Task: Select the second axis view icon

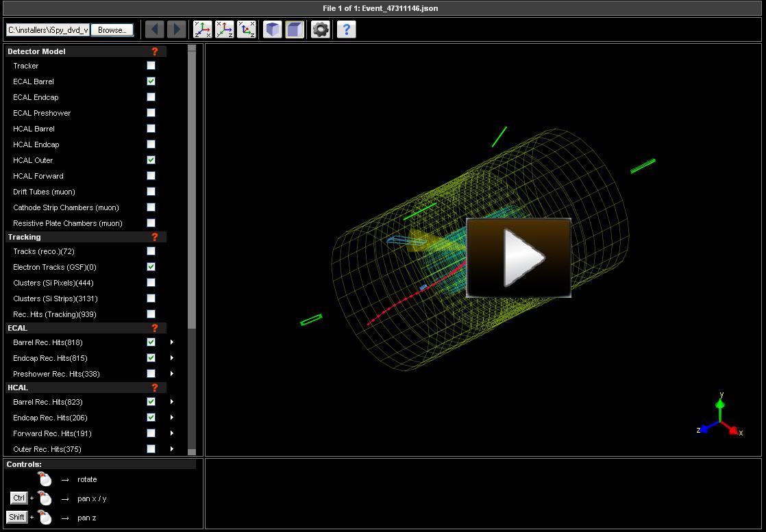Action: (x=225, y=29)
